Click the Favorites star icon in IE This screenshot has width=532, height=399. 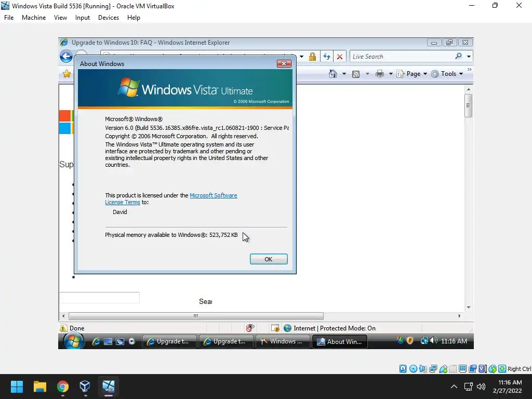(67, 74)
